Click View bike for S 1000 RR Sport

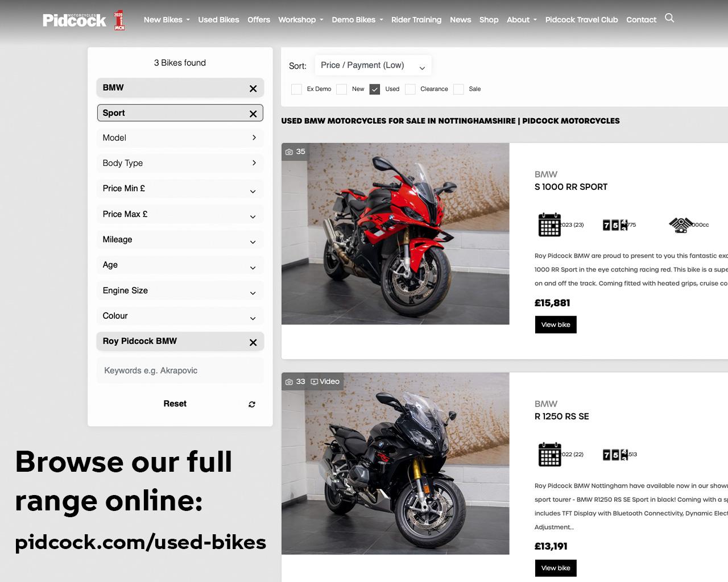pyautogui.click(x=556, y=325)
